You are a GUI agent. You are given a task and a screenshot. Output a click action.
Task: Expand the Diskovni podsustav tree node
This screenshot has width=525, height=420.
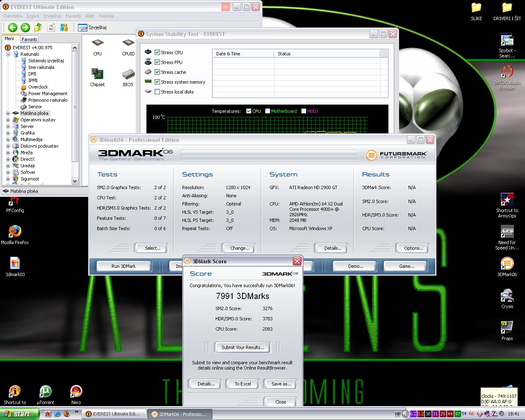[x=8, y=146]
